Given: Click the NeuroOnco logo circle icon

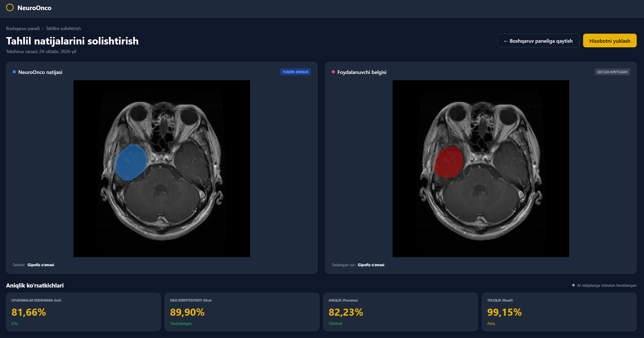Looking at the screenshot, I should tap(10, 8).
